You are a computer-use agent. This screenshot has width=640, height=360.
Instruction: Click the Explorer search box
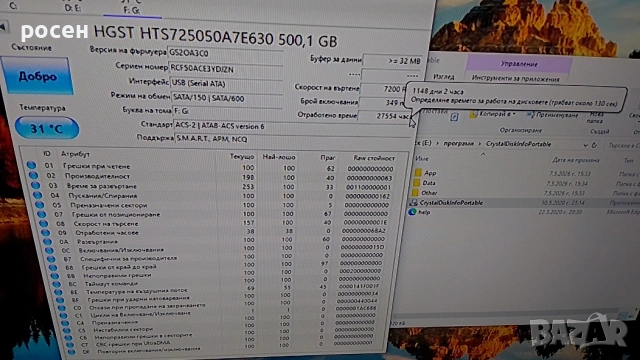click(x=622, y=145)
